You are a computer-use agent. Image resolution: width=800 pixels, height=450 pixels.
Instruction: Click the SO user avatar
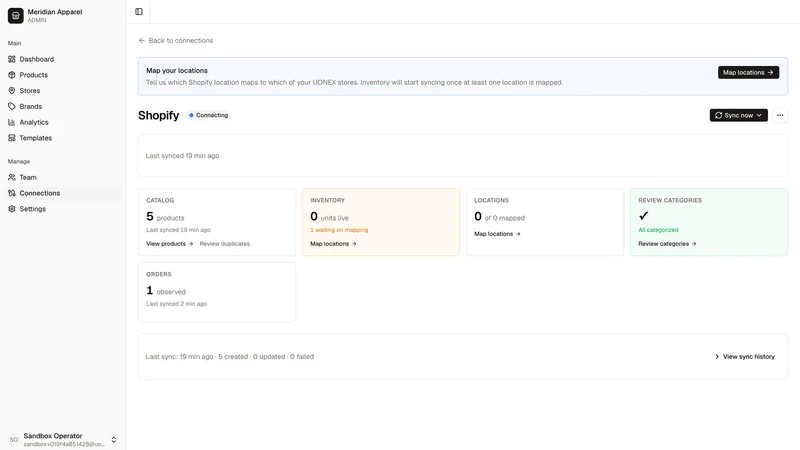point(14,439)
